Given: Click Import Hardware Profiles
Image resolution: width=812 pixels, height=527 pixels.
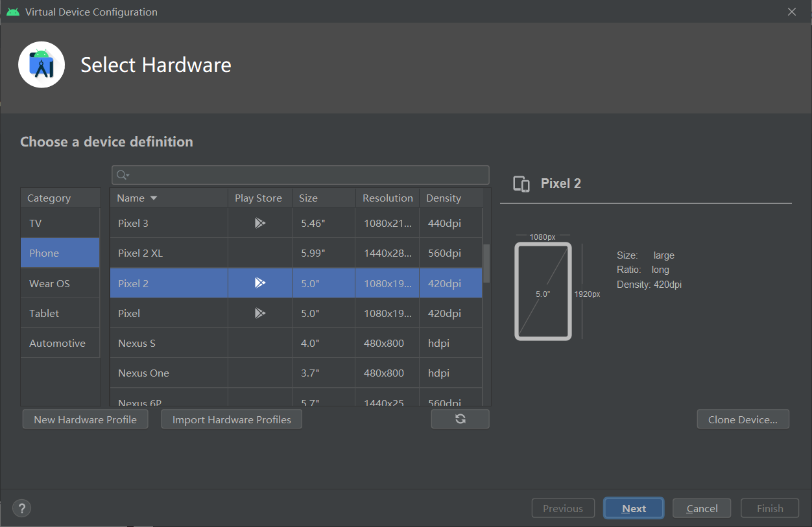Looking at the screenshot, I should 231,419.
